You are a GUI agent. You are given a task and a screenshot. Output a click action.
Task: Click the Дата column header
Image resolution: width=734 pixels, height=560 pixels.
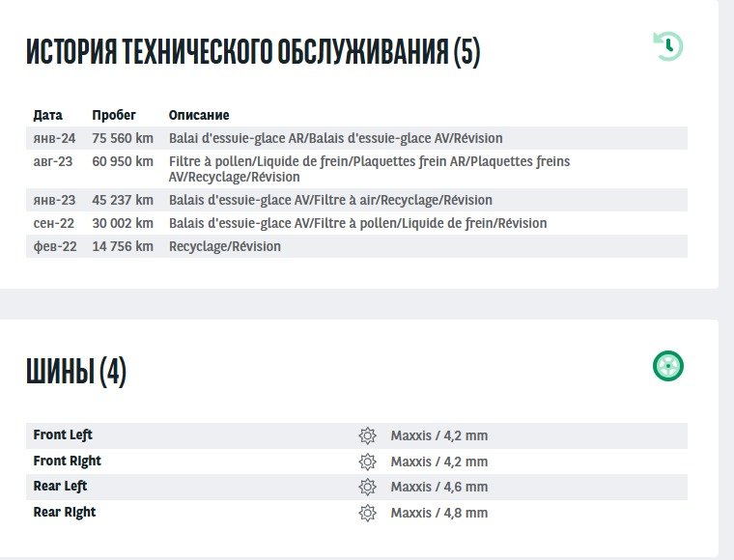click(48, 115)
